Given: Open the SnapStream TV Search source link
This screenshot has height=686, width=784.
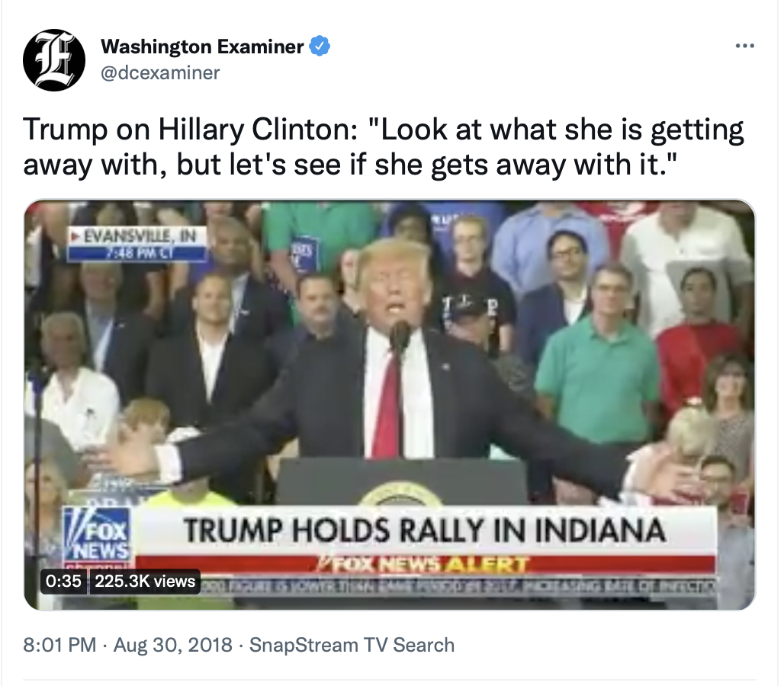Looking at the screenshot, I should [352, 645].
